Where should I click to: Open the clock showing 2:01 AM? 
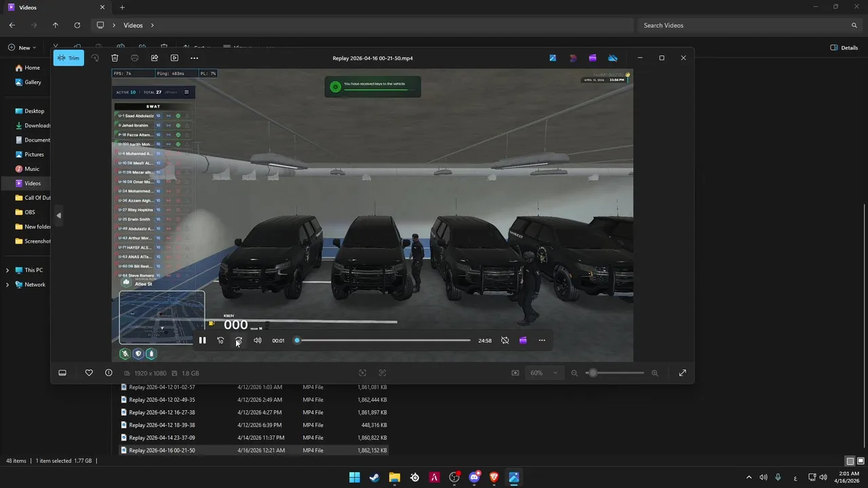coord(848,477)
